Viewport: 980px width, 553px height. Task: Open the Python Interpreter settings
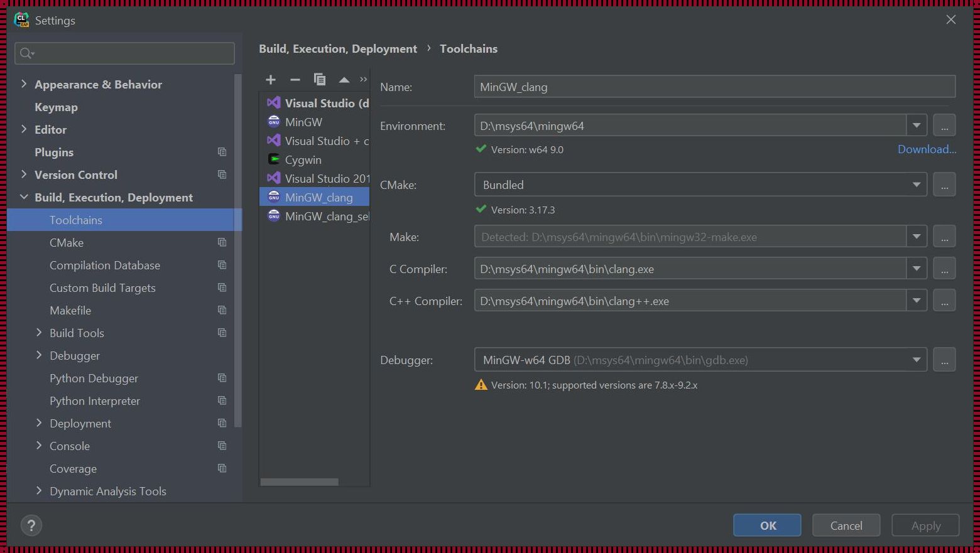[95, 400]
